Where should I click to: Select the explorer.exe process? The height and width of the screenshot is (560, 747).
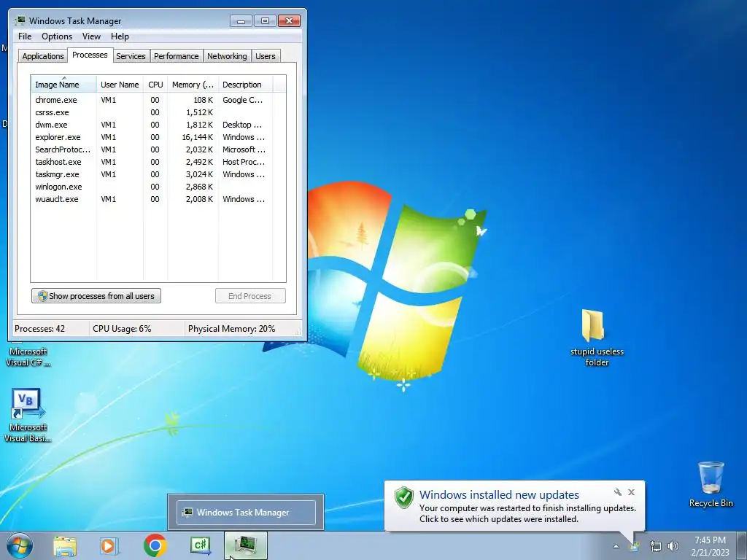(158, 137)
